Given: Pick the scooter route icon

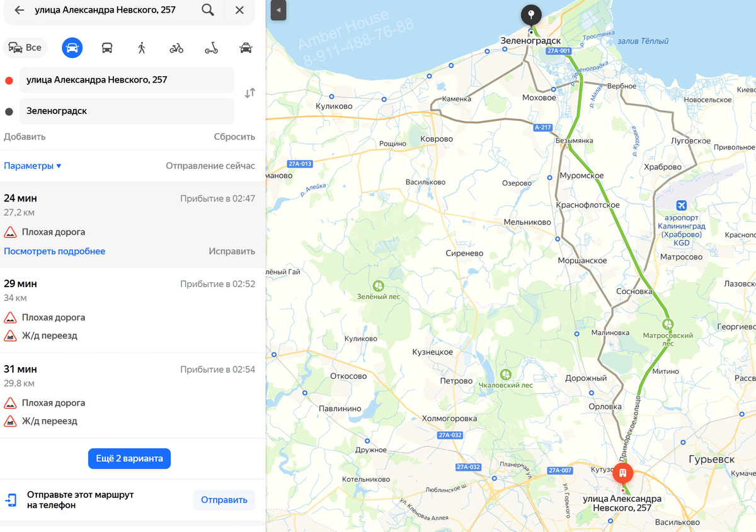Looking at the screenshot, I should 211,48.
